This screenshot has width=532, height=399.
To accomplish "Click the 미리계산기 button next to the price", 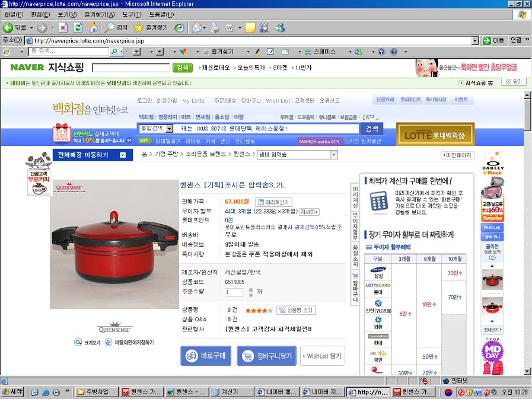I will 273,202.
